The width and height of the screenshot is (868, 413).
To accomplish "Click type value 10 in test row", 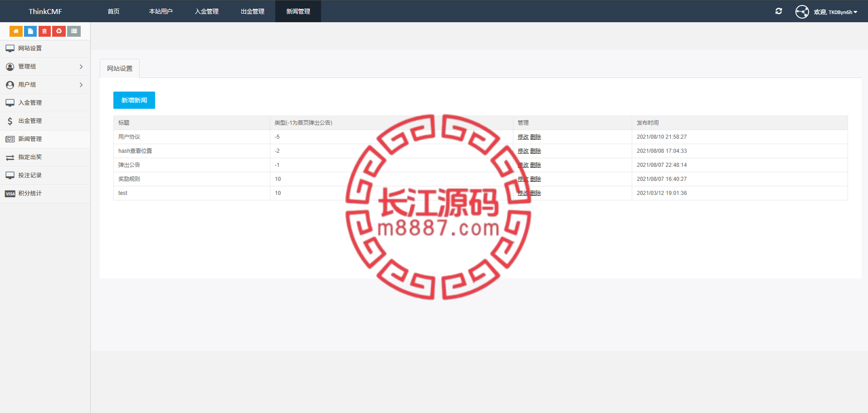I will pyautogui.click(x=278, y=193).
